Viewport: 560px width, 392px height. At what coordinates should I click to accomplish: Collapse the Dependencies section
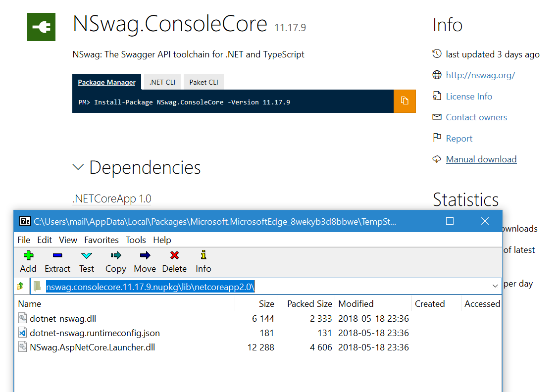(x=78, y=167)
